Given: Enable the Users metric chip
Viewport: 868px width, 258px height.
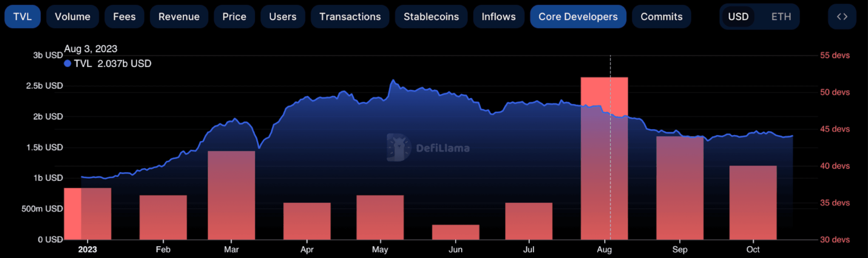Looking at the screenshot, I should coord(282,16).
